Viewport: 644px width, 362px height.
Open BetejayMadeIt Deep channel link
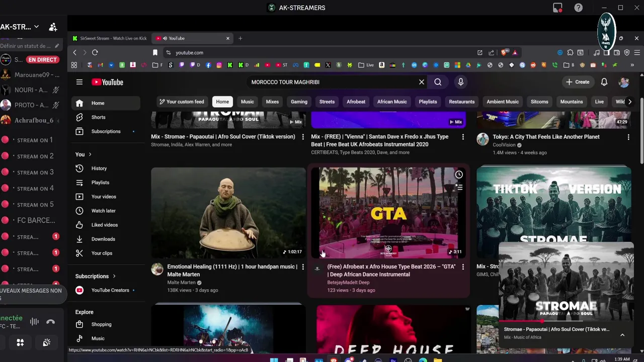click(x=348, y=283)
